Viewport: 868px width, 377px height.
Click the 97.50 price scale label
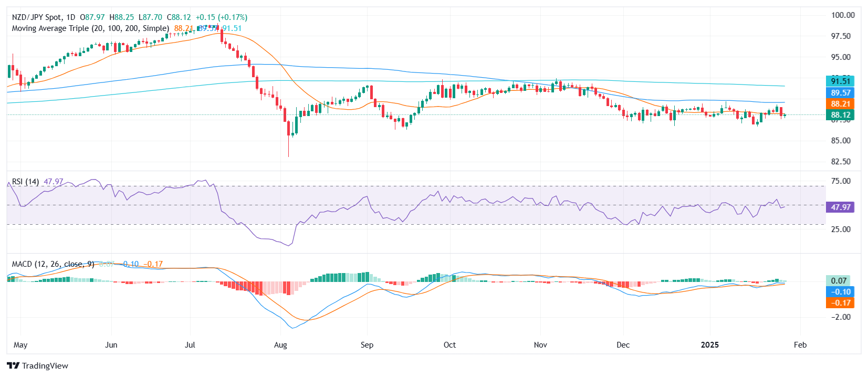841,36
